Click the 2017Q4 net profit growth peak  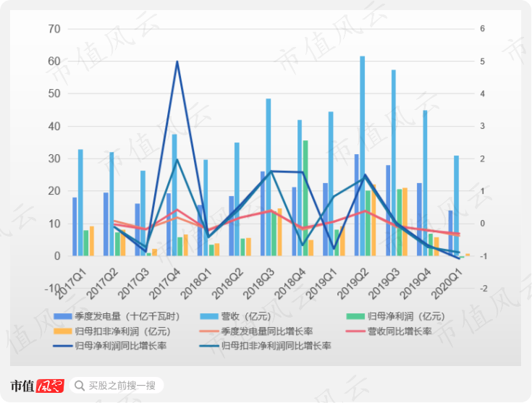[x=177, y=61]
